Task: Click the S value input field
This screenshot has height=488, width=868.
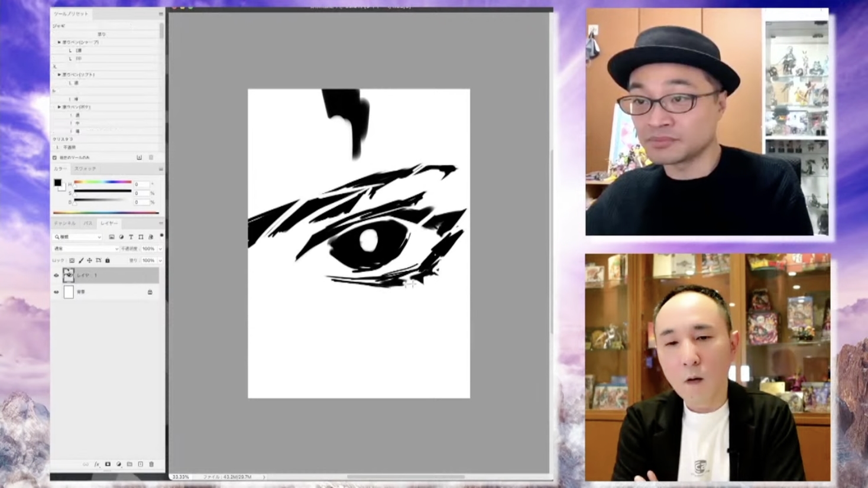Action: [x=141, y=193]
